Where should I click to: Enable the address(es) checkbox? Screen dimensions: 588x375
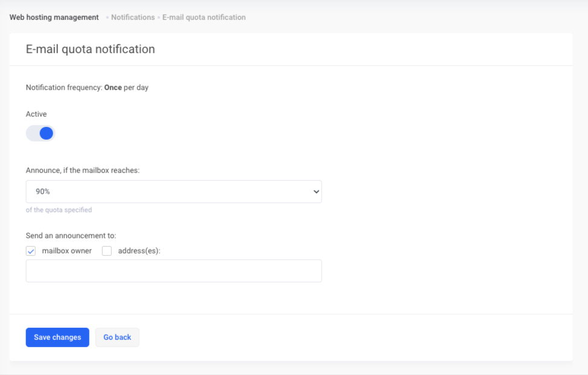(x=107, y=251)
